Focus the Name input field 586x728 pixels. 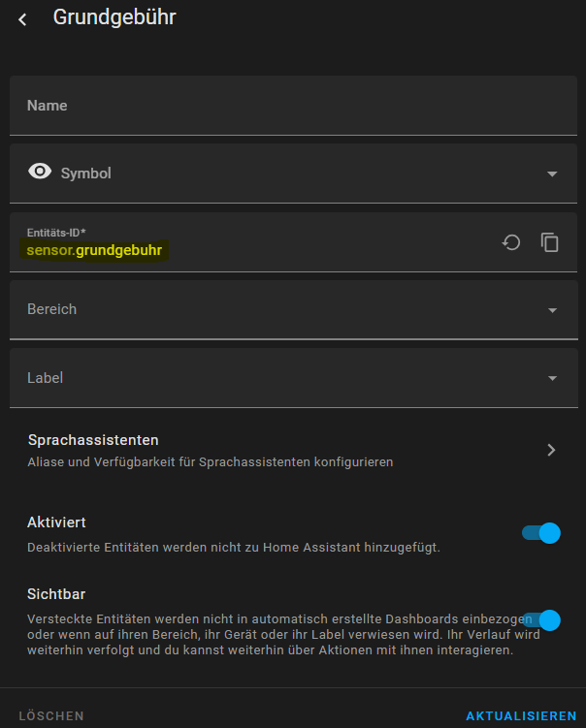(293, 106)
